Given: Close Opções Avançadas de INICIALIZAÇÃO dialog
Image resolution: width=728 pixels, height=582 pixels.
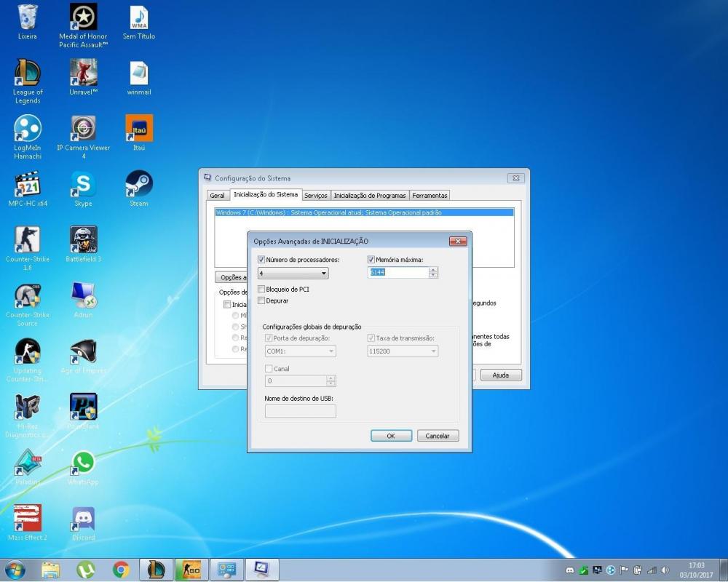Looking at the screenshot, I should 458,241.
